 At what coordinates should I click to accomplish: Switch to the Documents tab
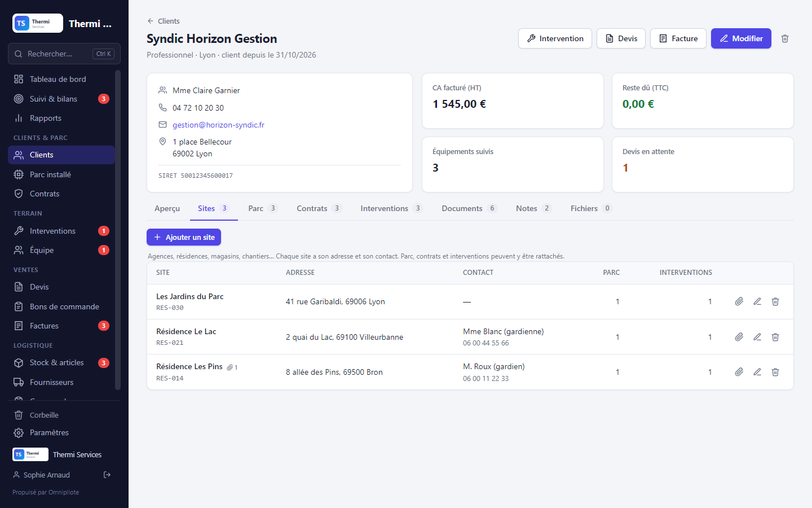pyautogui.click(x=469, y=208)
